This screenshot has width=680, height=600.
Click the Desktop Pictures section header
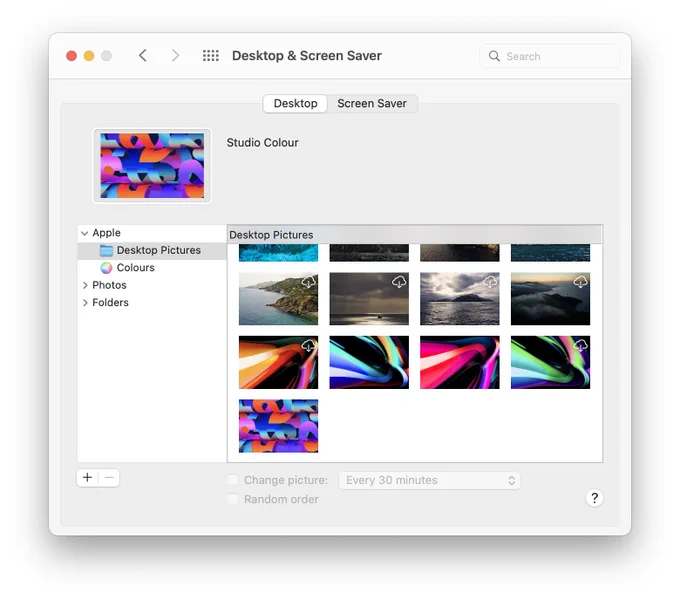[x=415, y=235]
